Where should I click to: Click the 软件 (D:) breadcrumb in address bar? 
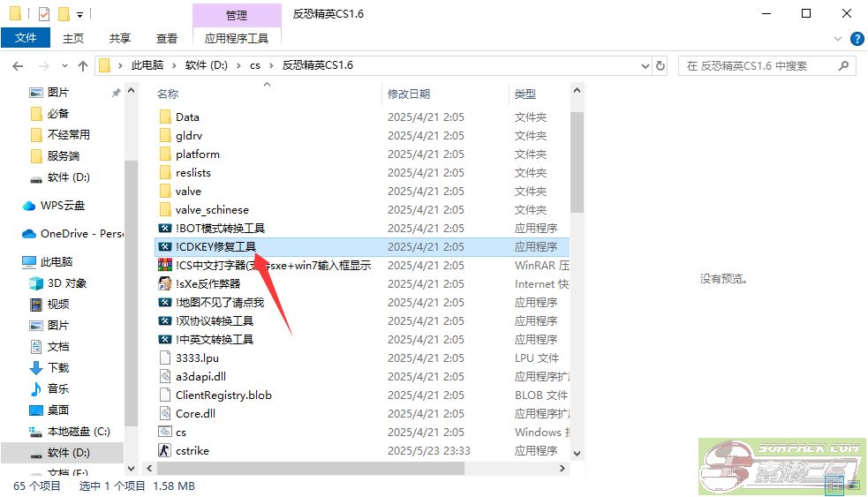[207, 66]
